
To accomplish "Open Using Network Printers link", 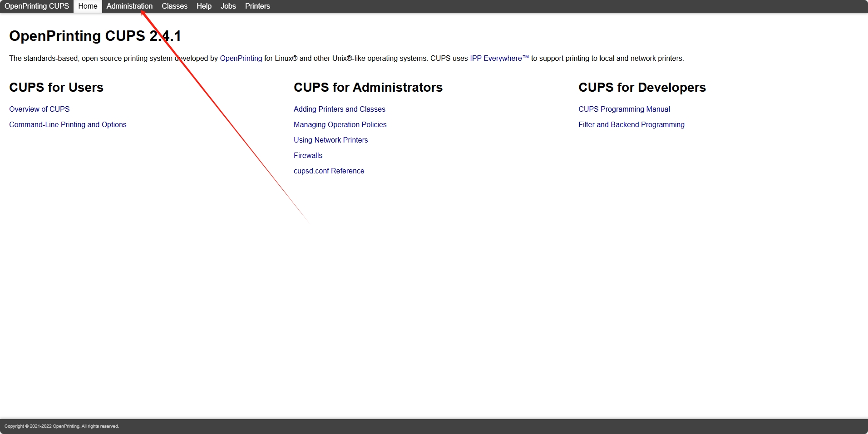I will pyautogui.click(x=330, y=140).
